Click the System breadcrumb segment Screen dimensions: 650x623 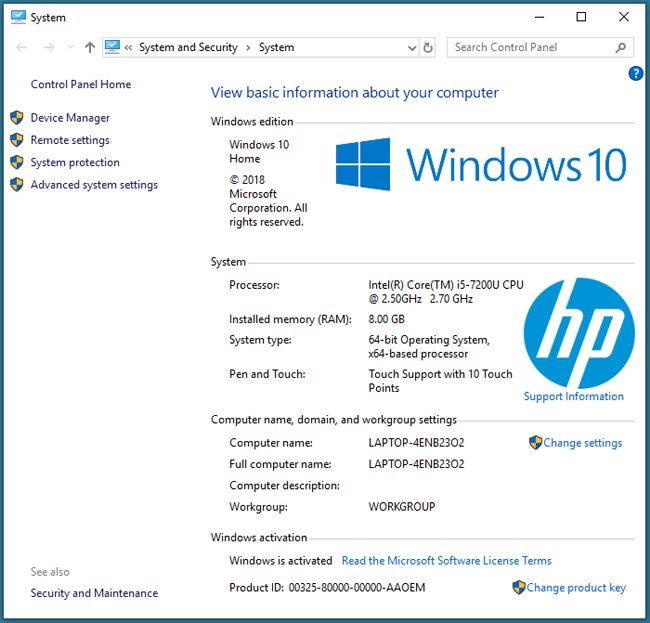click(x=276, y=47)
